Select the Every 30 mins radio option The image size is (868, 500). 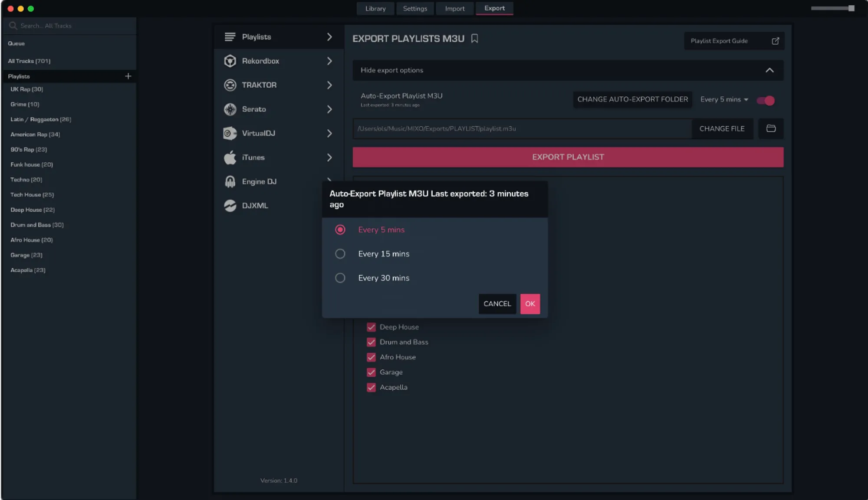[x=340, y=278]
